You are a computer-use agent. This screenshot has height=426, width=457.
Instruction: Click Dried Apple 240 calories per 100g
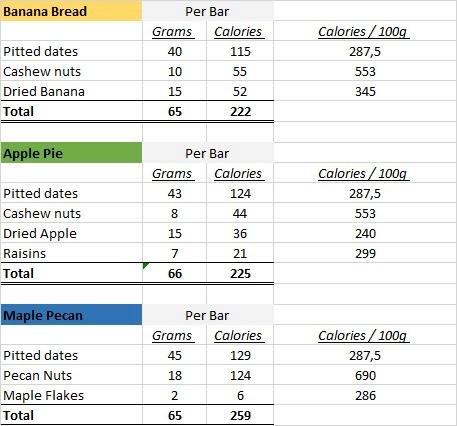(x=365, y=233)
